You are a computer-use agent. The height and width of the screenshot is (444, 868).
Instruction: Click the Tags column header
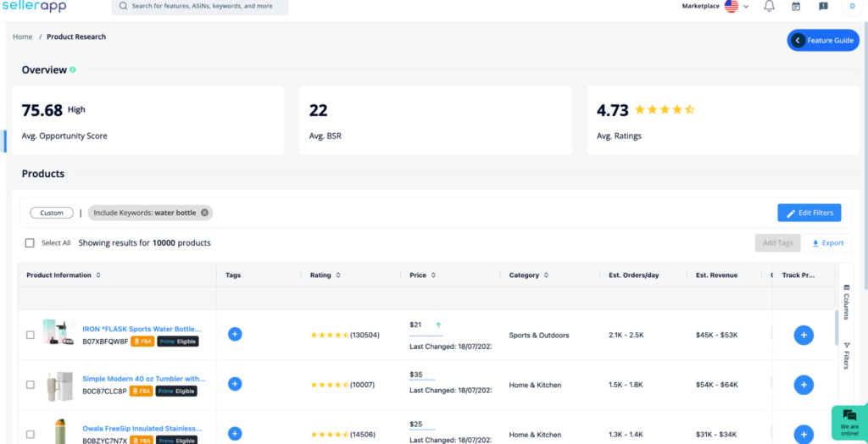[233, 275]
